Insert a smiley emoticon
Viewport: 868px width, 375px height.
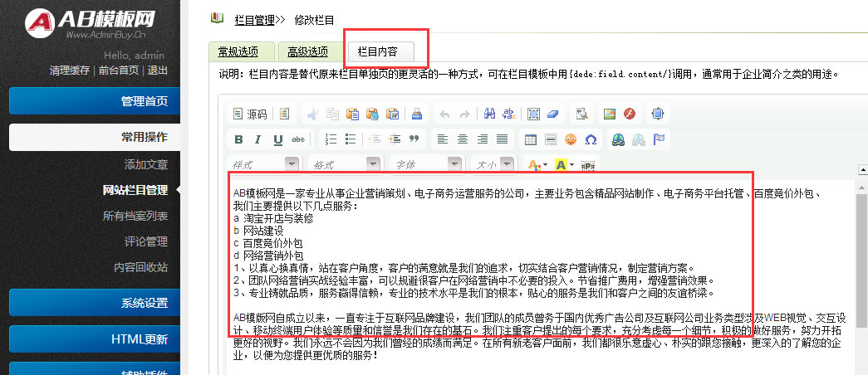click(571, 139)
